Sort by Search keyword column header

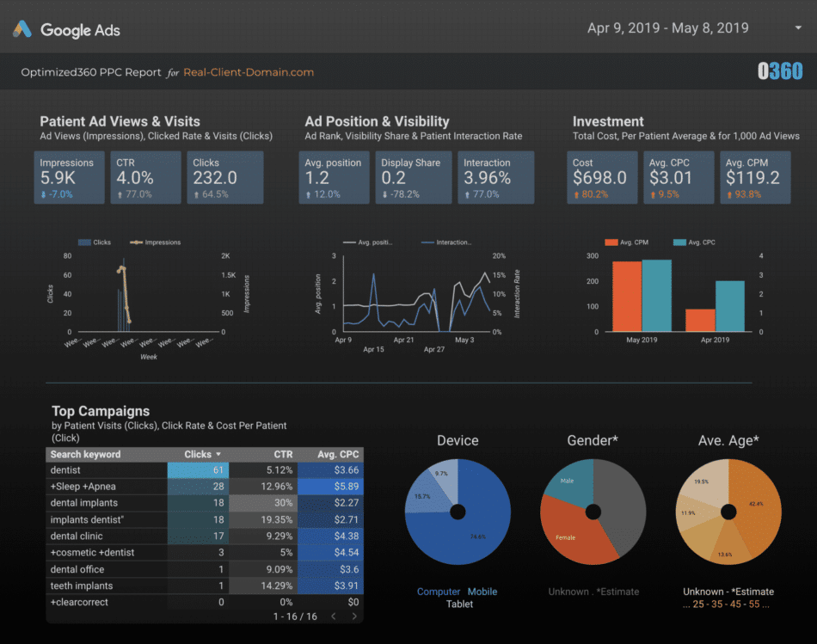[x=85, y=454]
